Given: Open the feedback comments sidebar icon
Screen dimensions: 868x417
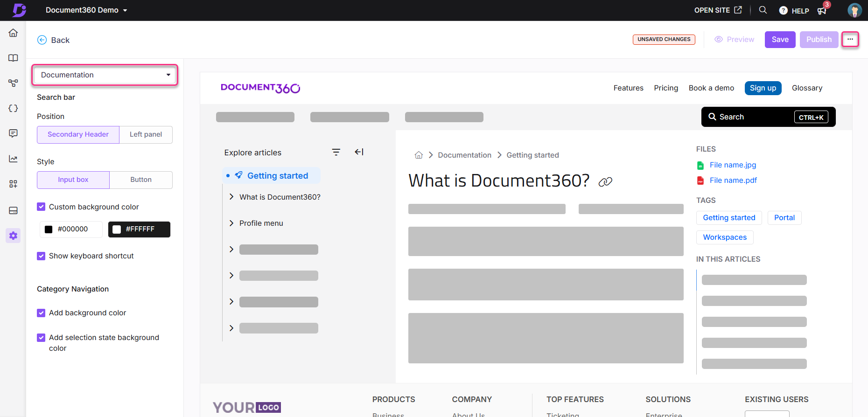Looking at the screenshot, I should (x=13, y=133).
